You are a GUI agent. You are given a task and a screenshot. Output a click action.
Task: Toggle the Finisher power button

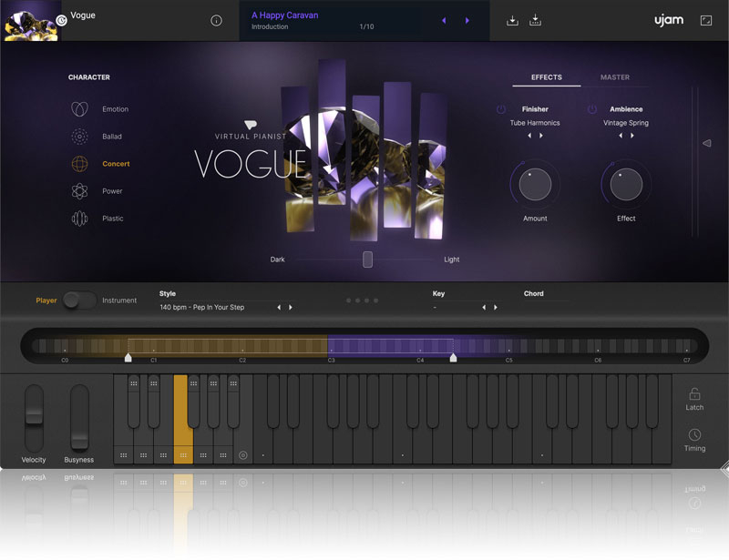coord(501,109)
